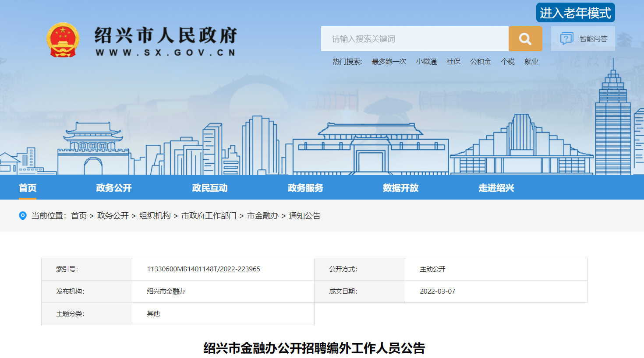
Task: Click the orange magnifier search icon
Action: (x=525, y=39)
